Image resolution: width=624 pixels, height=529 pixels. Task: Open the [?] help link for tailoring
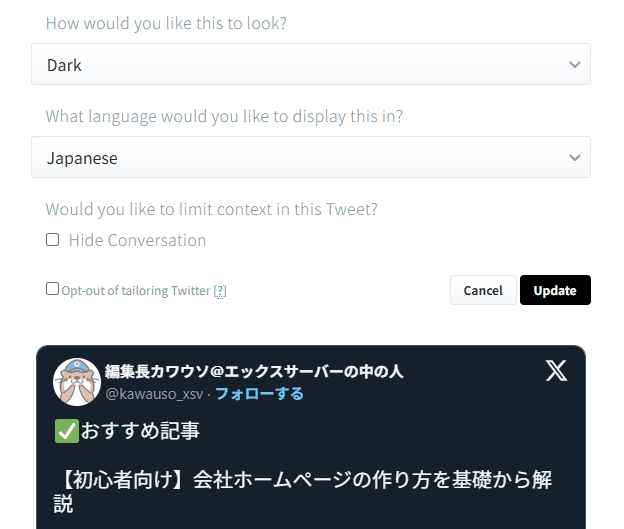click(220, 291)
